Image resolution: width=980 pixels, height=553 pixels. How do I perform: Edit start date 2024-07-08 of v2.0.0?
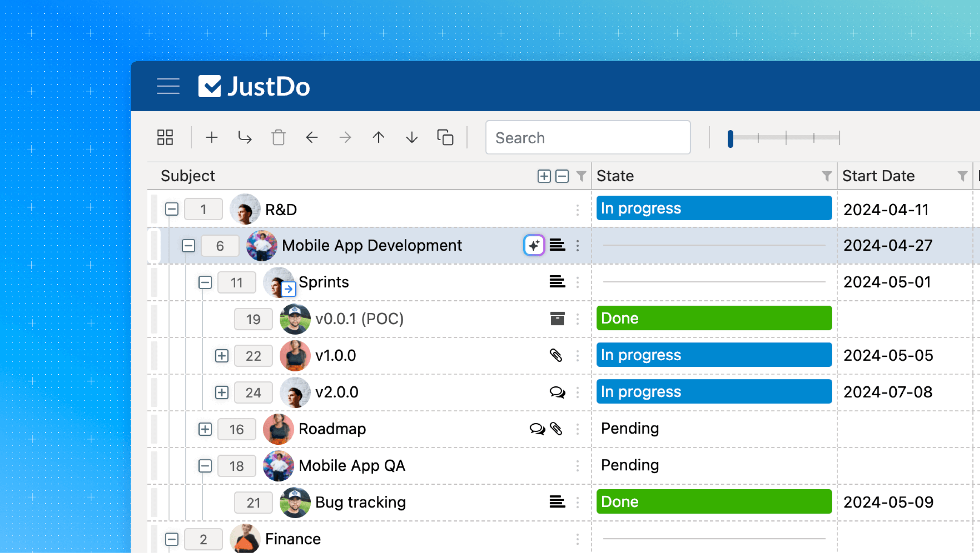(x=888, y=392)
